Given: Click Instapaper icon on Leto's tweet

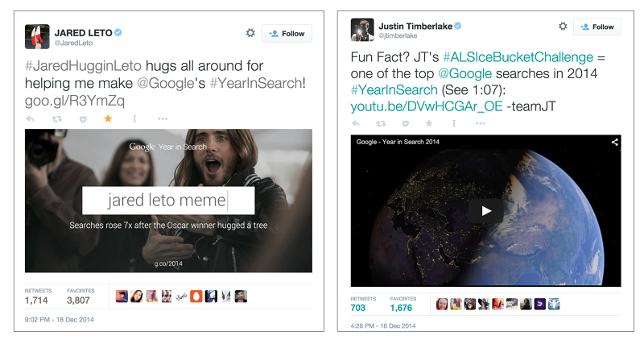Looking at the screenshot, I should pyautogui.click(x=134, y=118).
